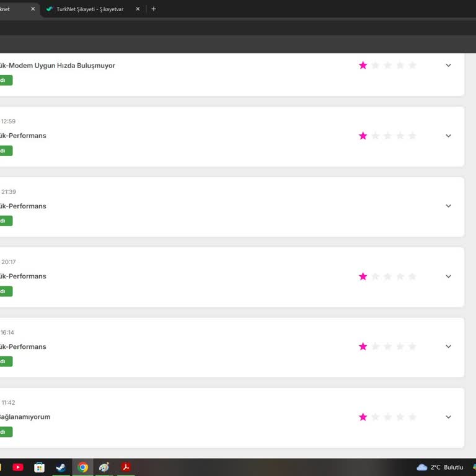Click the pink star on 16:14 card
Screen dimensions: 476x476
coord(363,346)
